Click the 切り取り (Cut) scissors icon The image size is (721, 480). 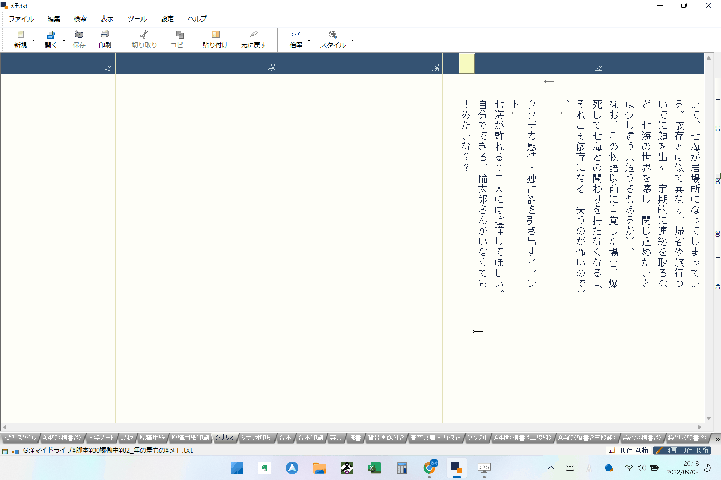pyautogui.click(x=144, y=35)
